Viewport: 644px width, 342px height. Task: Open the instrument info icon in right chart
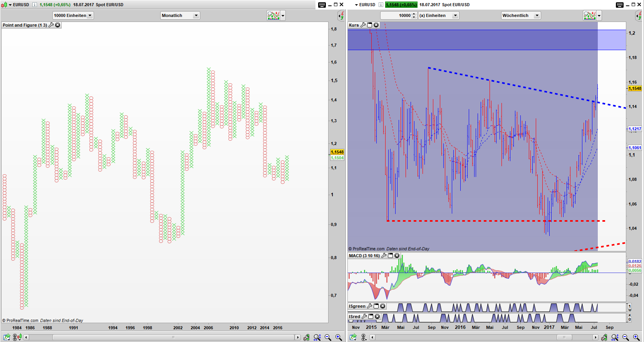[x=381, y=5]
